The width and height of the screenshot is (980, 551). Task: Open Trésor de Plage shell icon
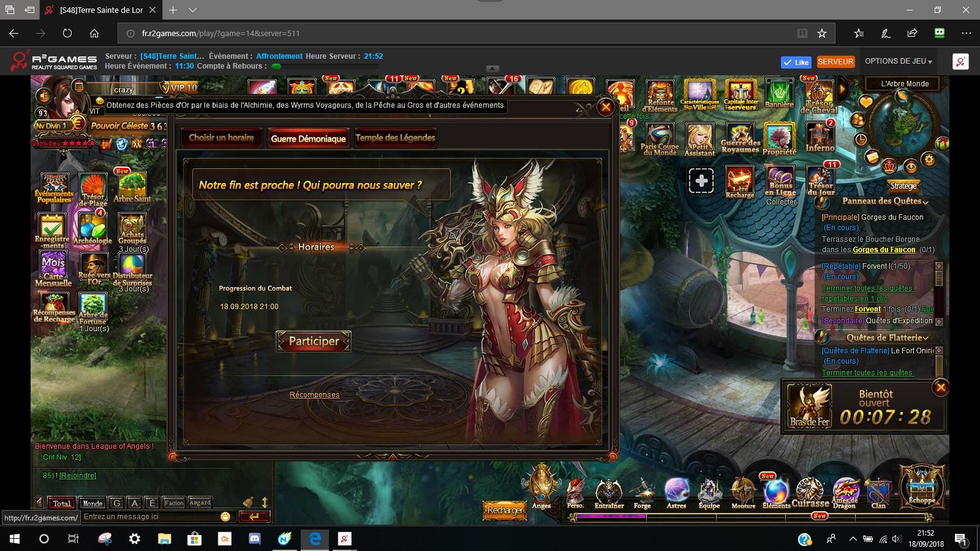93,189
